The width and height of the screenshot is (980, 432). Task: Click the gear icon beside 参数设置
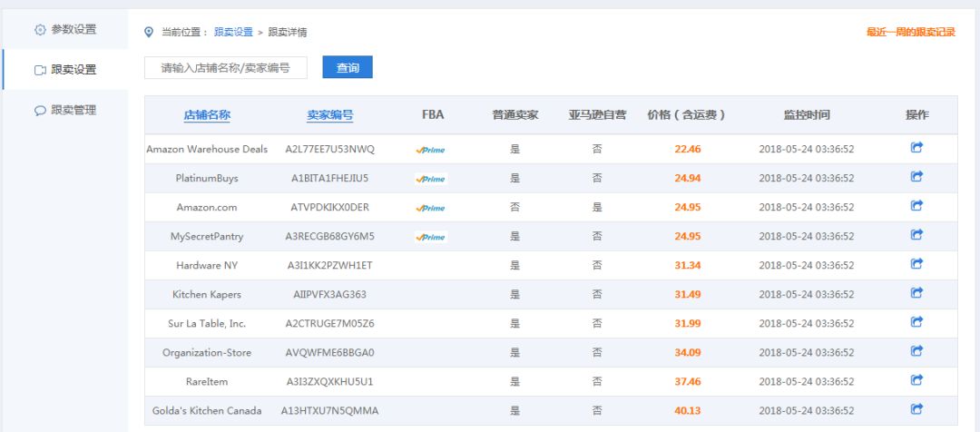(40, 29)
